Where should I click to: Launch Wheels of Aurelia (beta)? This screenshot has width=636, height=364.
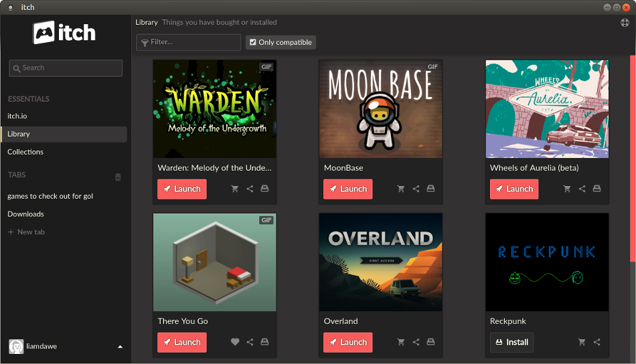click(514, 189)
